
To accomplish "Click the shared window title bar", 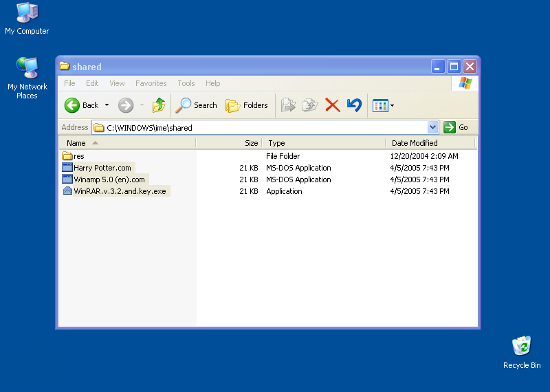I will point(245,66).
